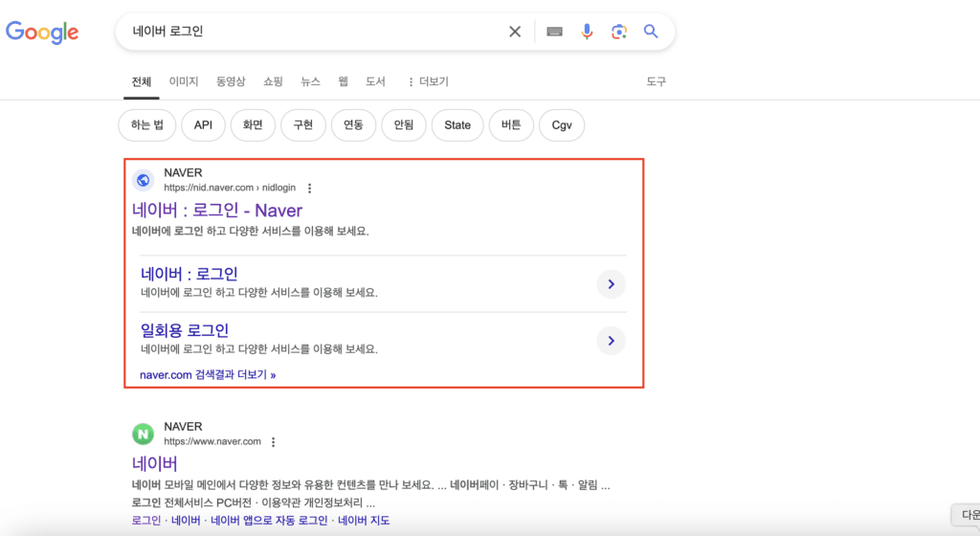Image resolution: width=980 pixels, height=536 pixels.
Task: Click the 네이버 앱으로 자동 로그인 sublink
Action: [269, 521]
